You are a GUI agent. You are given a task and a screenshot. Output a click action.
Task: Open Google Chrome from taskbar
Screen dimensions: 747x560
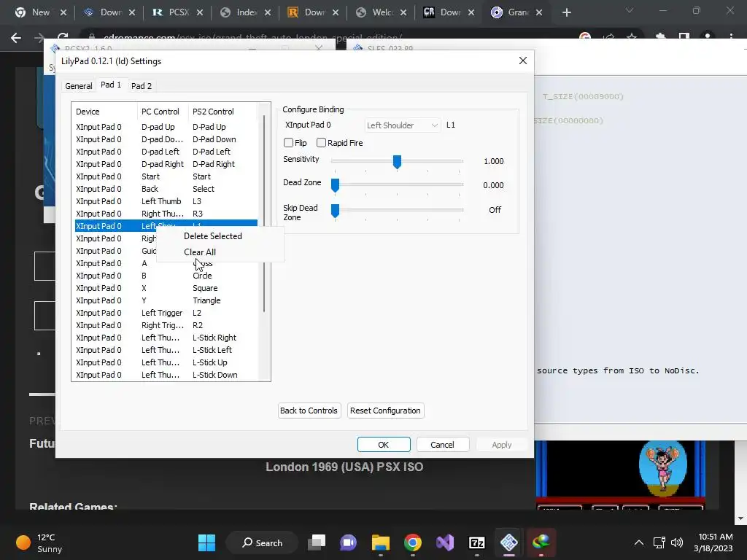tap(413, 542)
